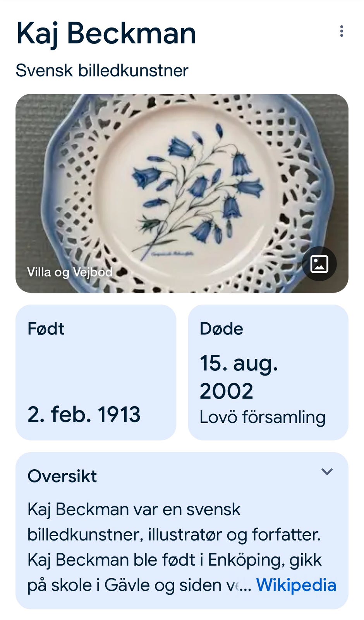Expand the Oversikt section chevron

327,472
